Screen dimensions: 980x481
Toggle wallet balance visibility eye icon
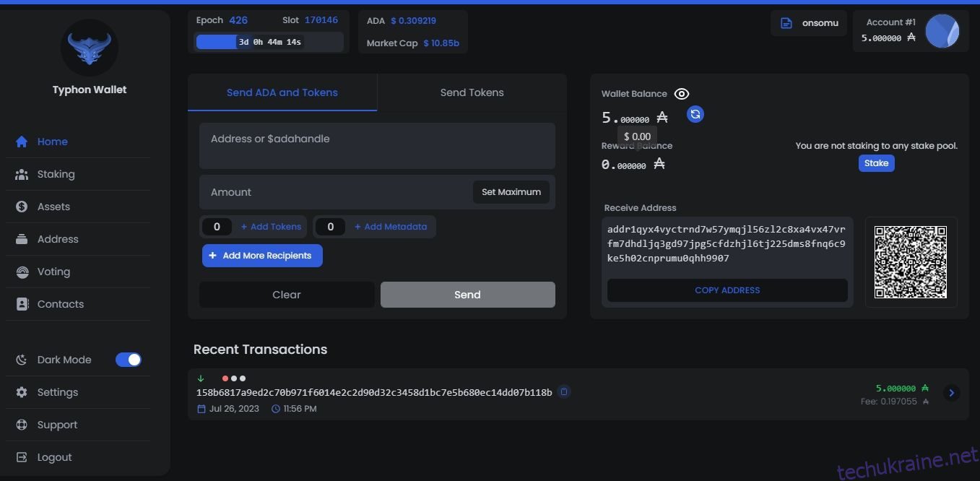coord(682,94)
